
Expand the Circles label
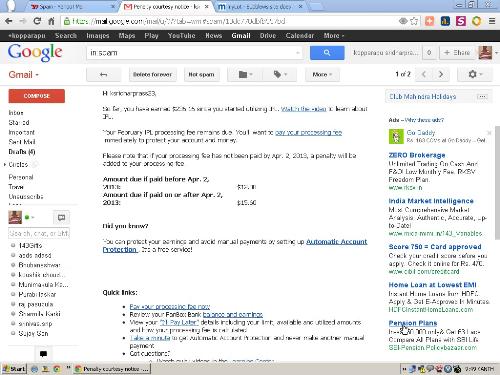tap(5, 164)
